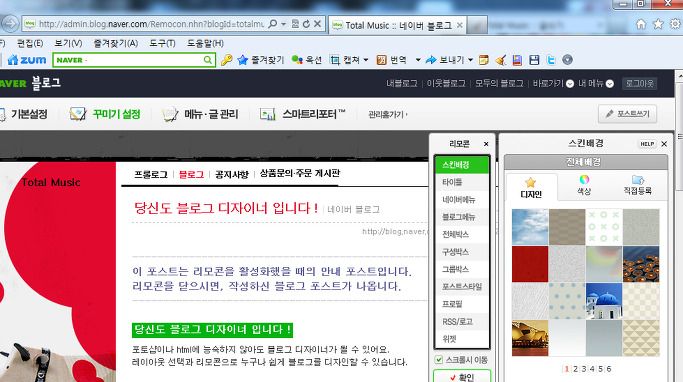The height and width of the screenshot is (382, 683).
Task: Click the key icon in zum toolbar
Action: tap(227, 60)
